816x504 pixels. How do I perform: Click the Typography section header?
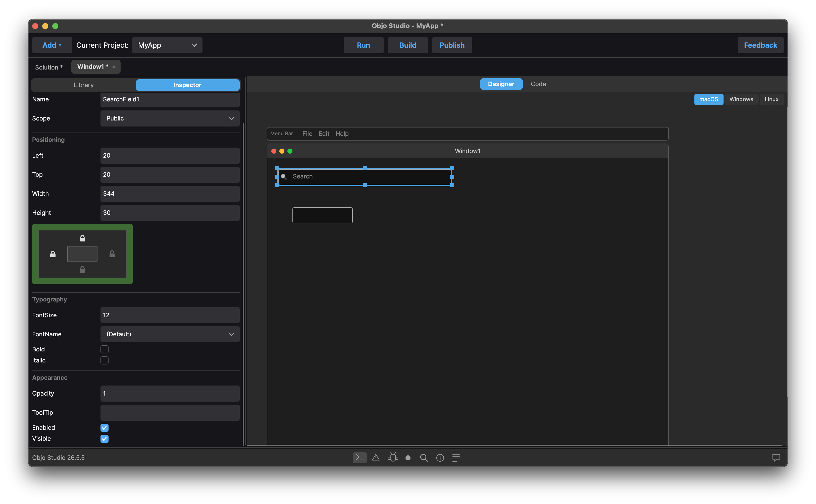coord(49,299)
